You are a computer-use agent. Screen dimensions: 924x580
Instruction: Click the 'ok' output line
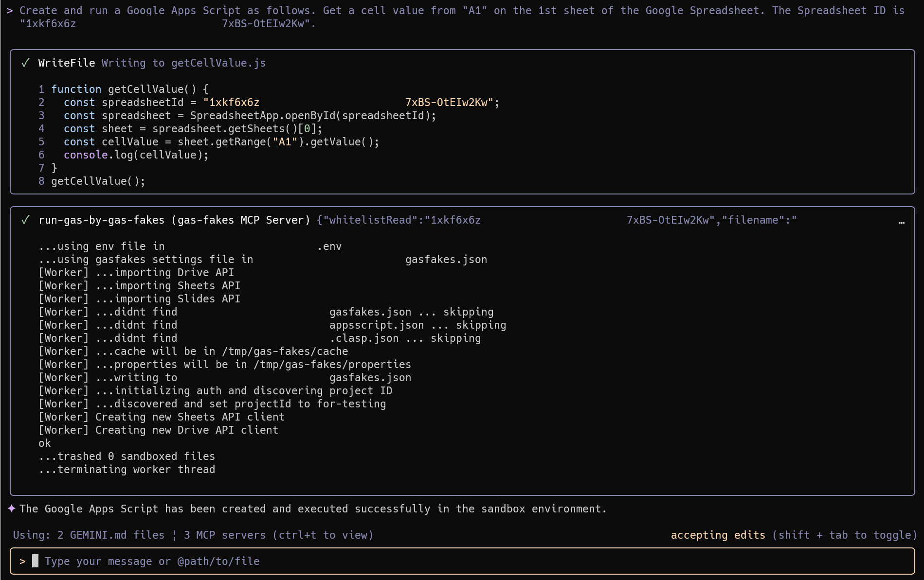(45, 443)
